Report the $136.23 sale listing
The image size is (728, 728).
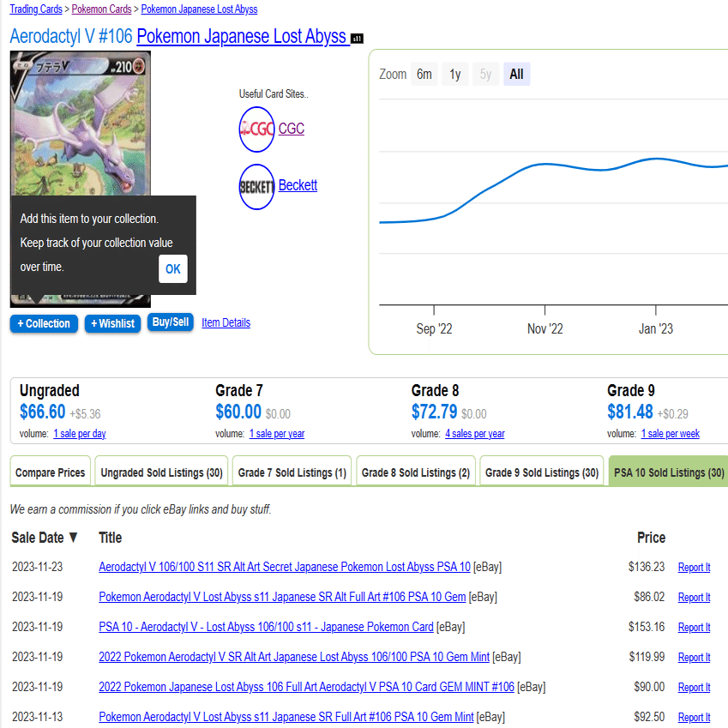(x=694, y=568)
